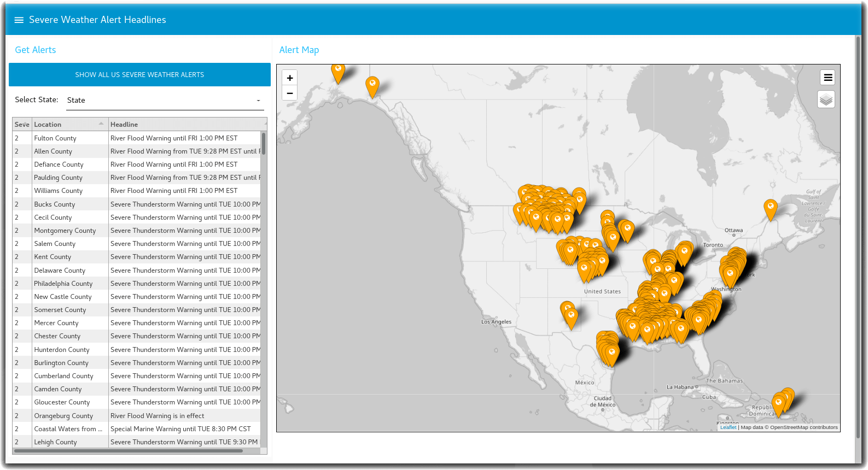Select the Coastal Waters from row
The height and width of the screenshot is (470, 868).
pos(137,429)
